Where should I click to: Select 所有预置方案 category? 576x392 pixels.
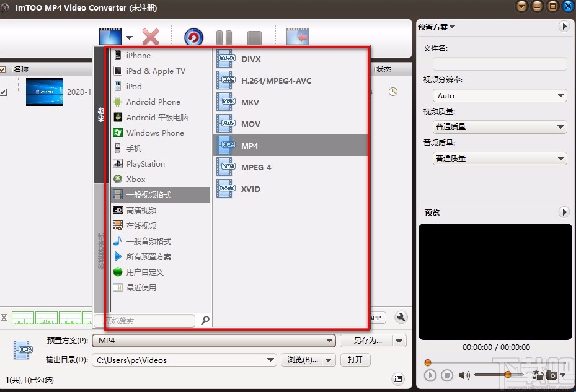tap(161, 256)
